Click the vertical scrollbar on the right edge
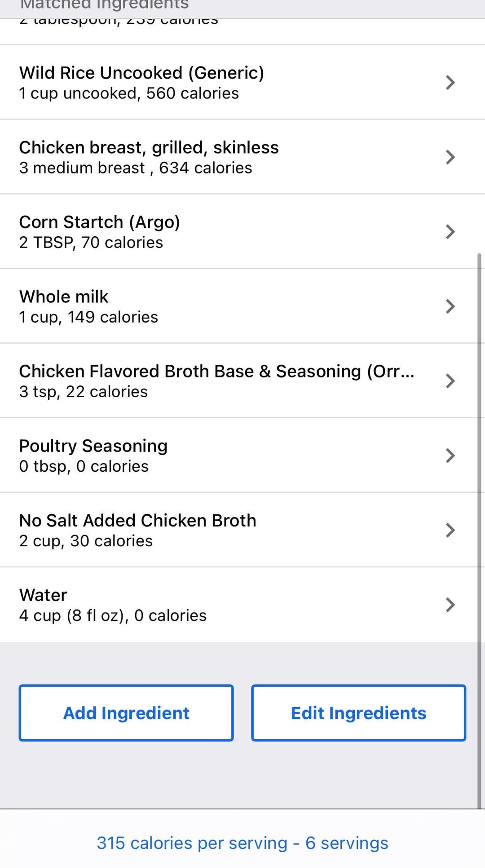This screenshot has width=485, height=868. click(x=479, y=530)
